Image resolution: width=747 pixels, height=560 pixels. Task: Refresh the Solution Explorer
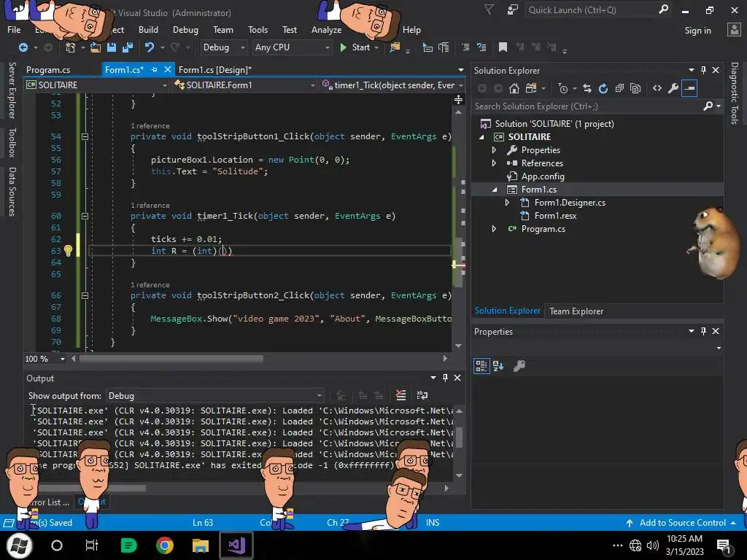pyautogui.click(x=603, y=88)
